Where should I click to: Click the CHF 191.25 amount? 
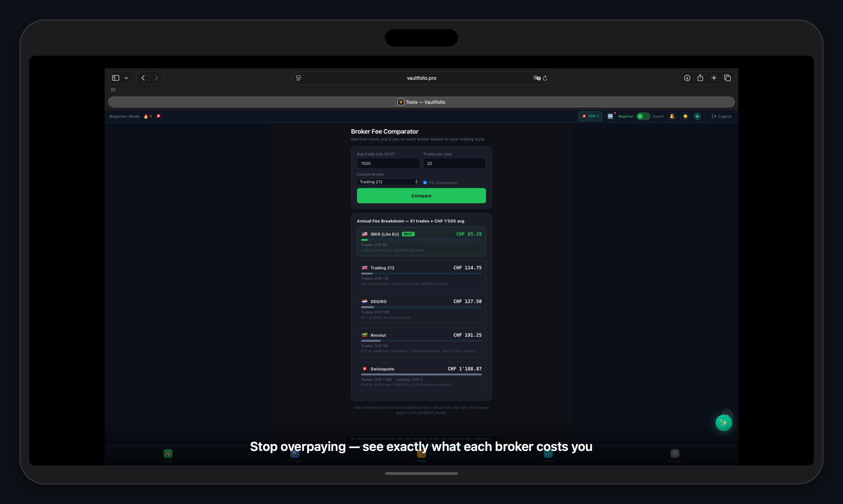coord(467,335)
